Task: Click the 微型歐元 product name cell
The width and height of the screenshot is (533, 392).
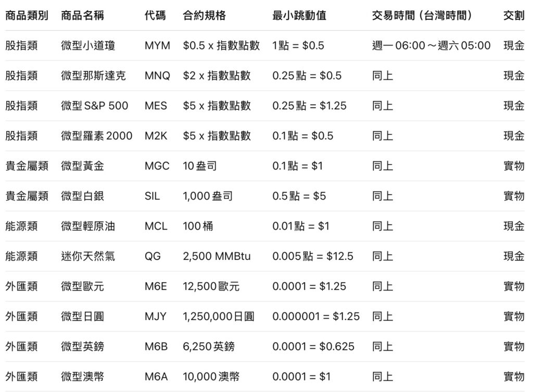Action: pyautogui.click(x=82, y=286)
